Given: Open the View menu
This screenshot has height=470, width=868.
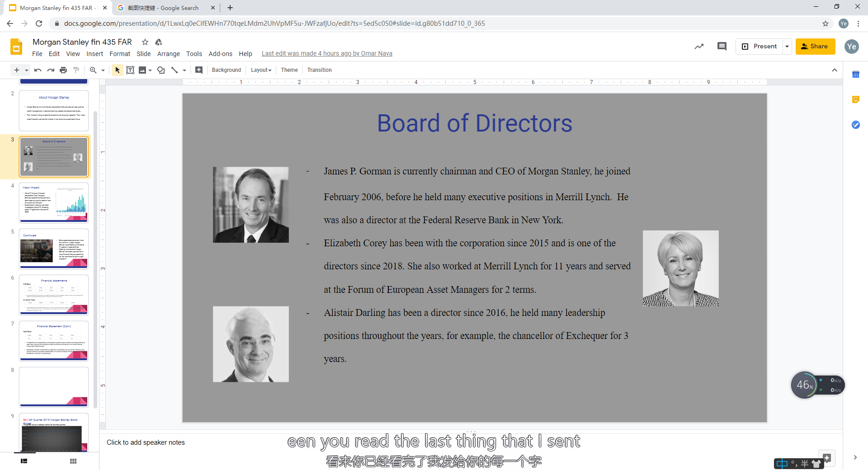Looking at the screenshot, I should (73, 54).
